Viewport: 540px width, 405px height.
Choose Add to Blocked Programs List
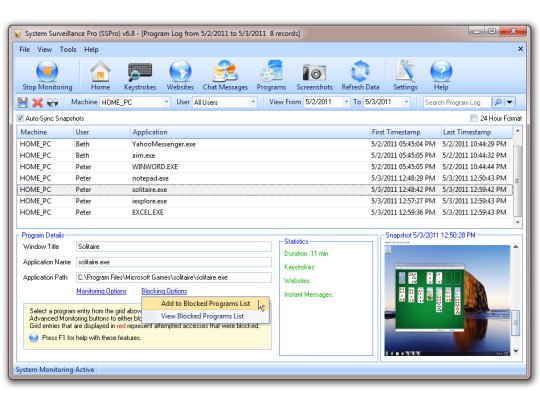(206, 304)
